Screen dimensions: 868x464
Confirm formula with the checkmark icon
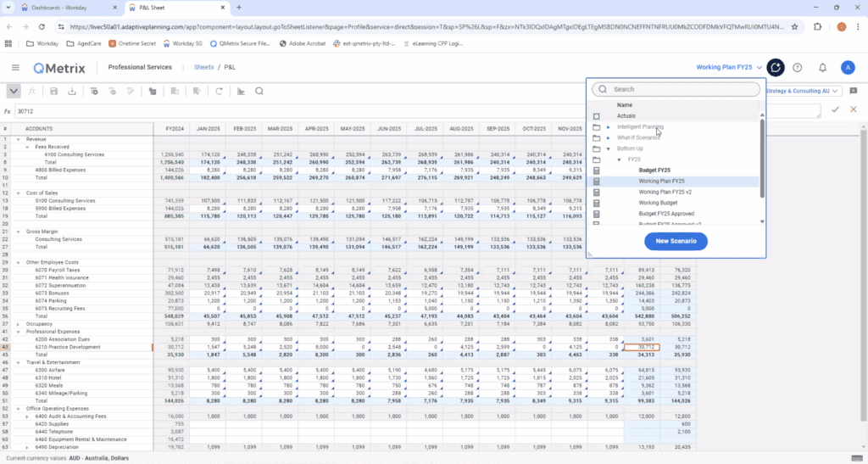[x=835, y=109]
